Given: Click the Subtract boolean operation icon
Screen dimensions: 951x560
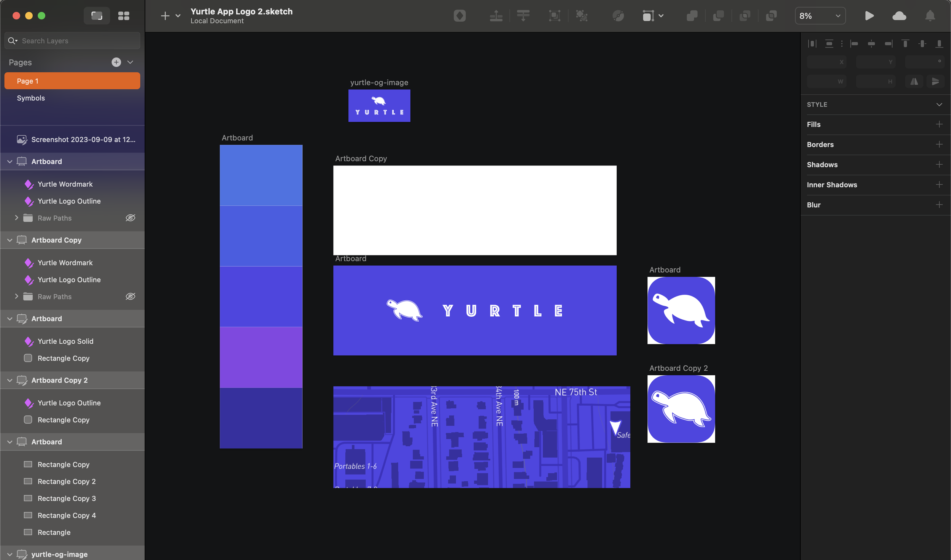Looking at the screenshot, I should pos(718,16).
